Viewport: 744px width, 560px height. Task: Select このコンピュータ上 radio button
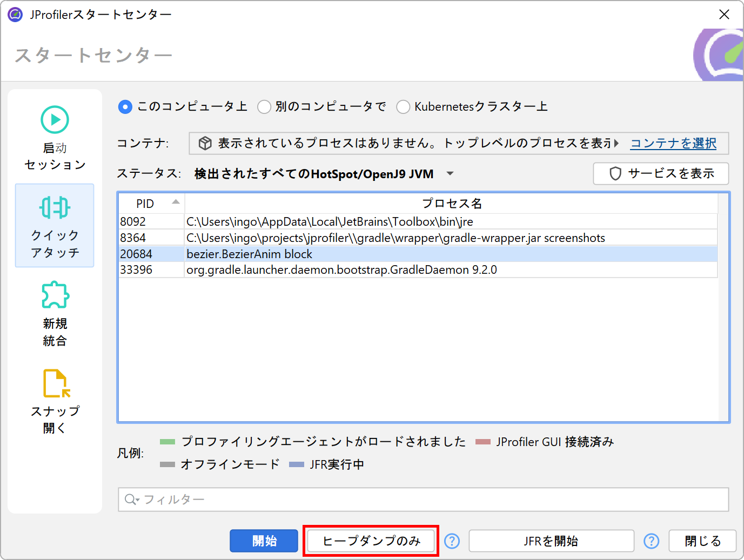tap(125, 107)
